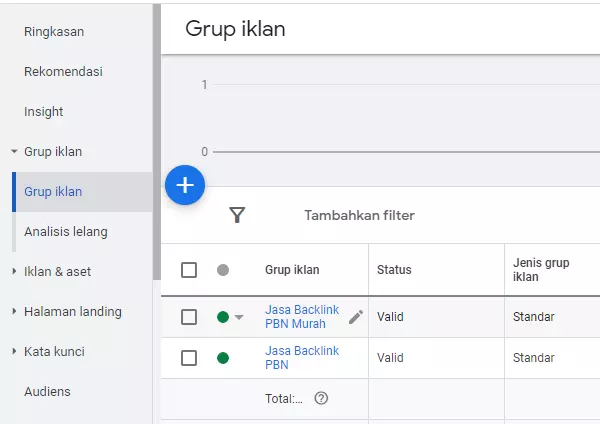Screen dimensions: 600x424
Task: Open Rekomendasi in the sidebar
Action: (x=64, y=72)
